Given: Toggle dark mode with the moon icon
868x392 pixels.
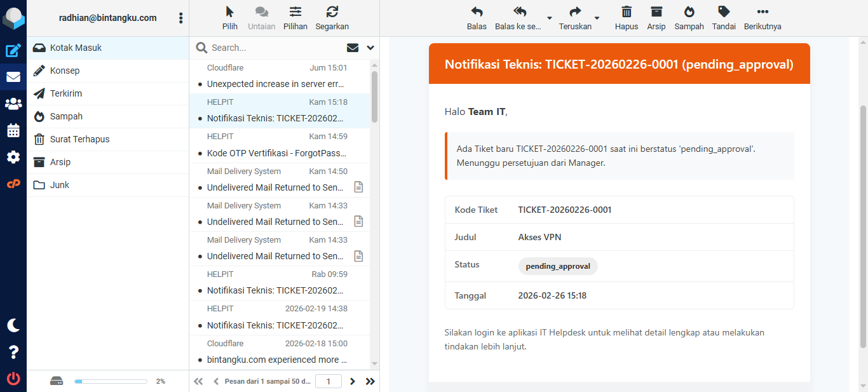Looking at the screenshot, I should point(11,325).
